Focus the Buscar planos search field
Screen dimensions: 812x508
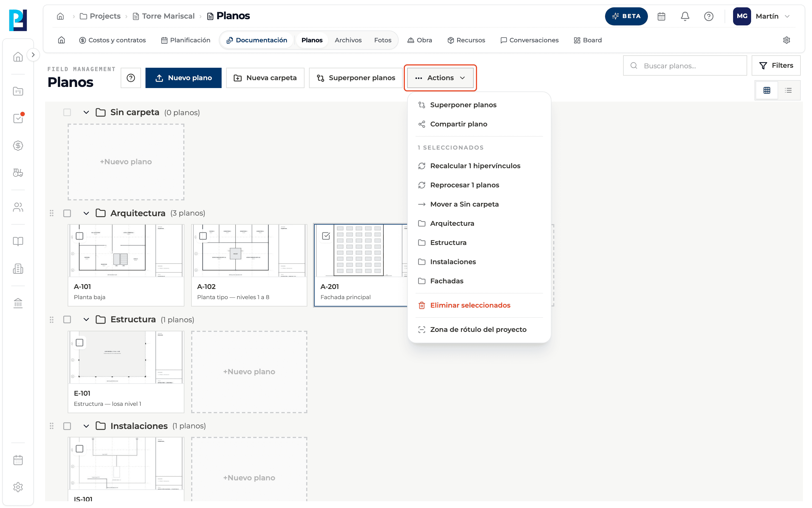click(685, 65)
